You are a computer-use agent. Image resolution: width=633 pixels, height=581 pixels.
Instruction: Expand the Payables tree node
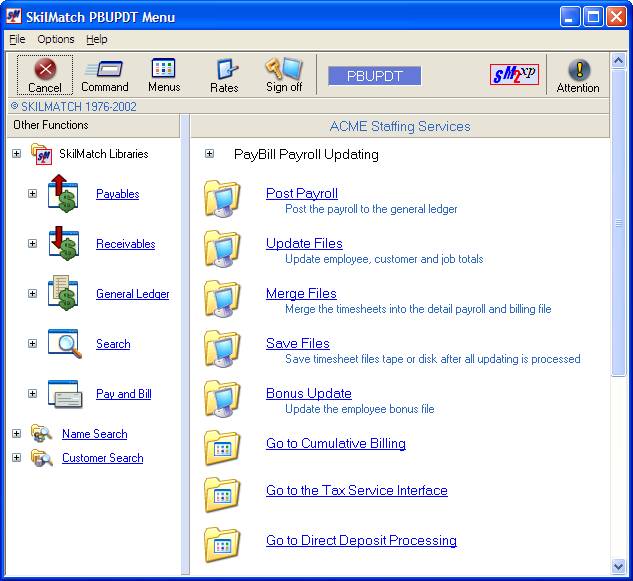pos(33,194)
